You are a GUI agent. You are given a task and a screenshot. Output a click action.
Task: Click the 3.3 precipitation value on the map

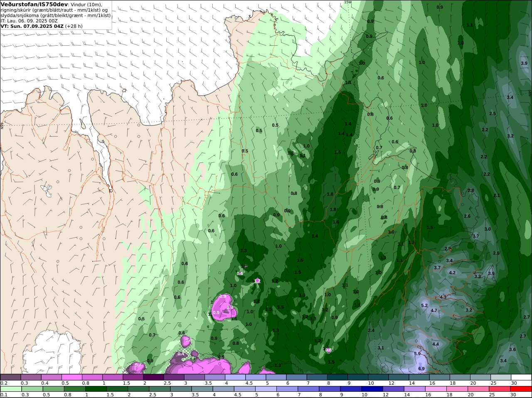tap(478, 276)
